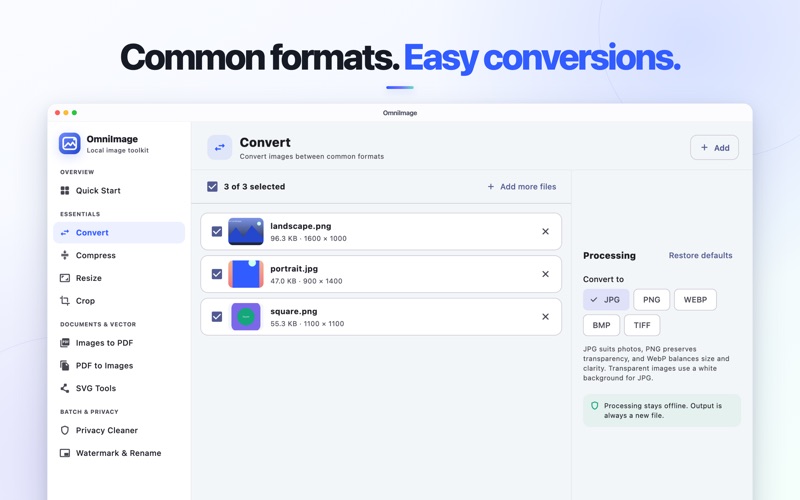Uncheck the portrait.jpg checkbox
This screenshot has height=500, width=800.
click(x=217, y=274)
